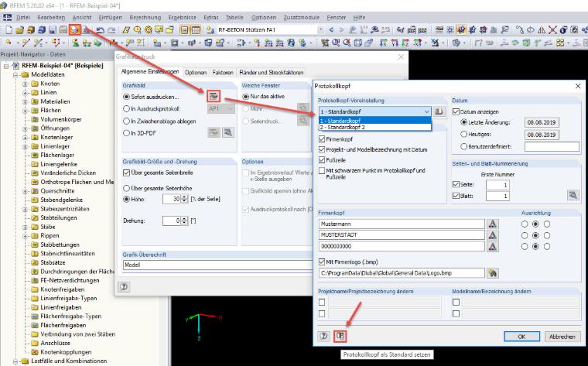Uncheck the Firmenkopf checkbox
Viewport: 588px width, 366px height.
click(322, 139)
